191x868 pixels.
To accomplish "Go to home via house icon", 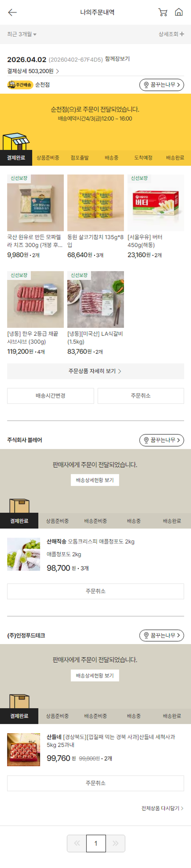I will (179, 12).
